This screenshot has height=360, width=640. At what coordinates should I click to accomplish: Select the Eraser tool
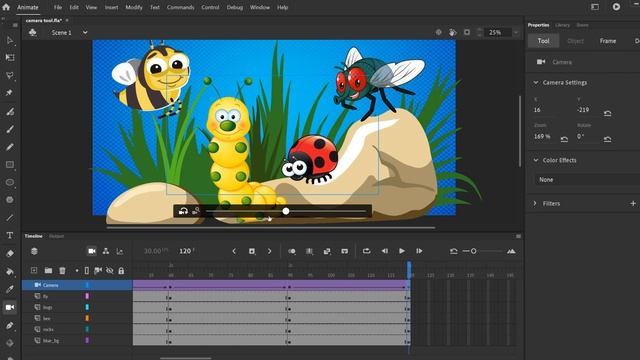pos(10,253)
